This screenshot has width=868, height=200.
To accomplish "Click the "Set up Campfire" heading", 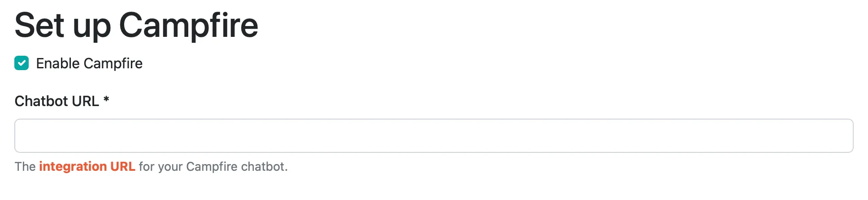I will (136, 26).
